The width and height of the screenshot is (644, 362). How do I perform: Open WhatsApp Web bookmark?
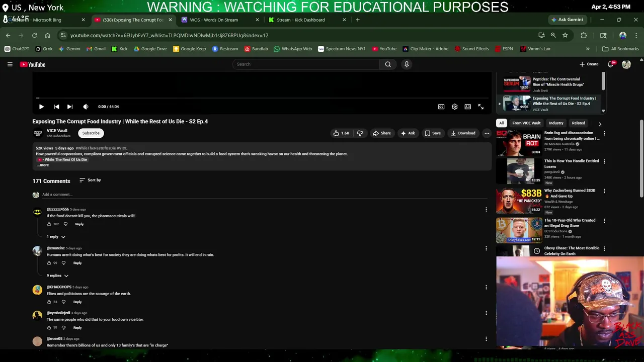[x=293, y=49]
